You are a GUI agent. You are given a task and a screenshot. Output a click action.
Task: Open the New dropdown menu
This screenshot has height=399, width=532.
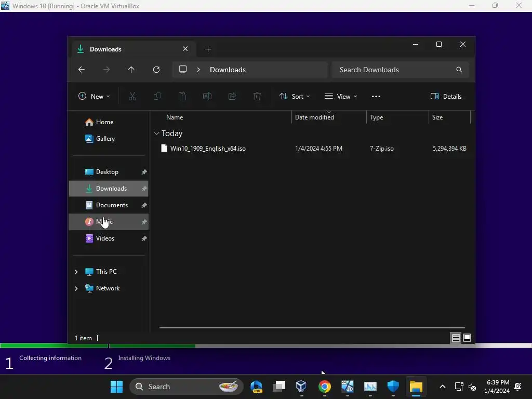pos(94,96)
